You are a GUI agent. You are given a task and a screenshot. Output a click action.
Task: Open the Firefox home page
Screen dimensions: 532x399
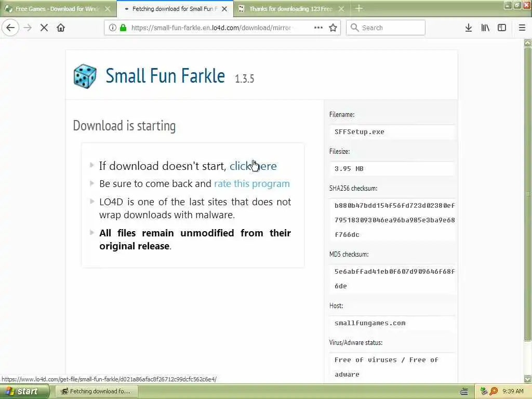pyautogui.click(x=61, y=28)
